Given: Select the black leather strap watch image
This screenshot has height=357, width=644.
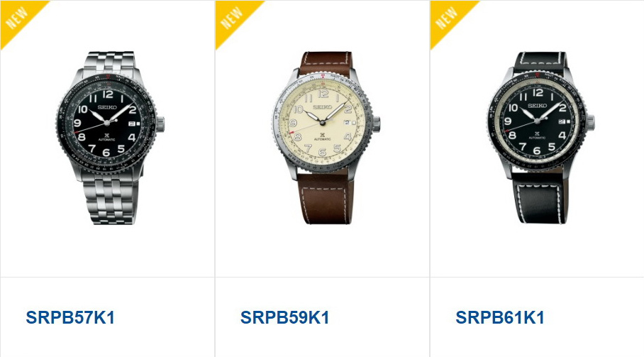Looking at the screenshot, I should click(x=541, y=138).
